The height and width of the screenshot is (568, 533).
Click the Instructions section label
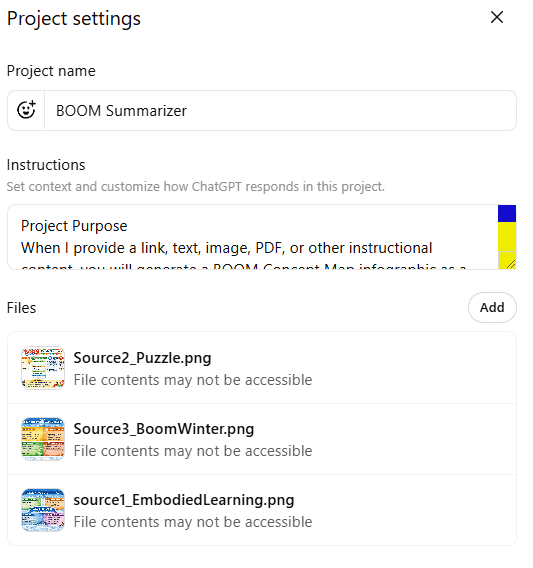point(46,165)
